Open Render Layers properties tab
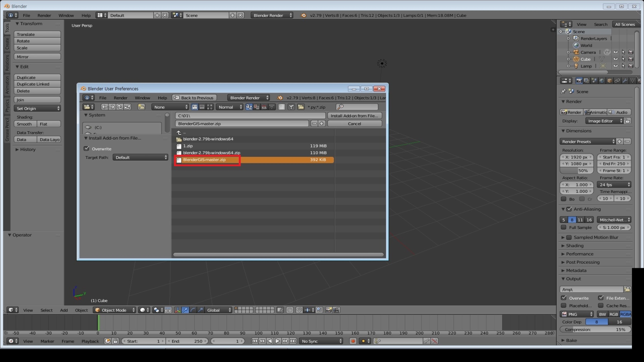Screen dimensions: 644x362 pyautogui.click(x=586, y=81)
